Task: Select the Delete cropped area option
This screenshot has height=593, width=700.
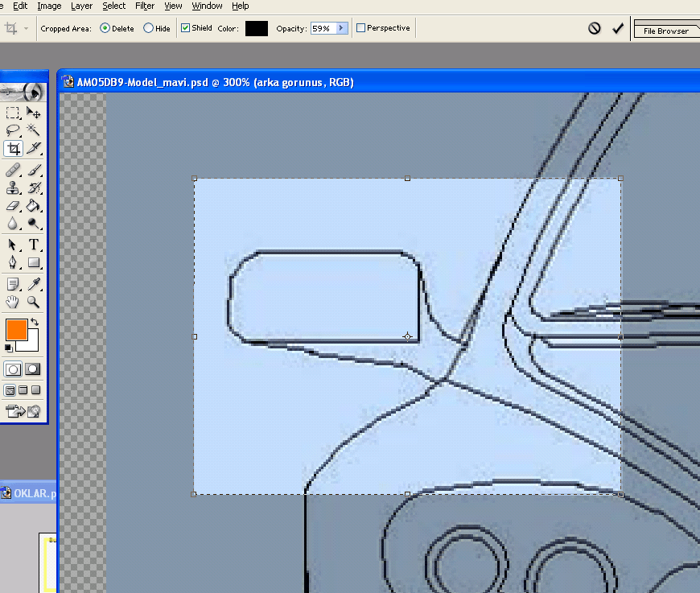Action: (x=105, y=28)
